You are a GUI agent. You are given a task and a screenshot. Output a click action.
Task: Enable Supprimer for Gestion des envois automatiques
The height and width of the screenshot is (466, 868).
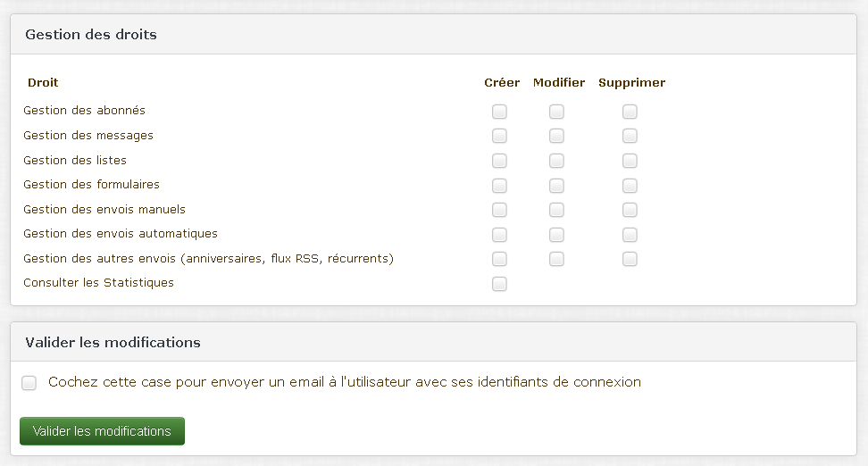tap(630, 235)
